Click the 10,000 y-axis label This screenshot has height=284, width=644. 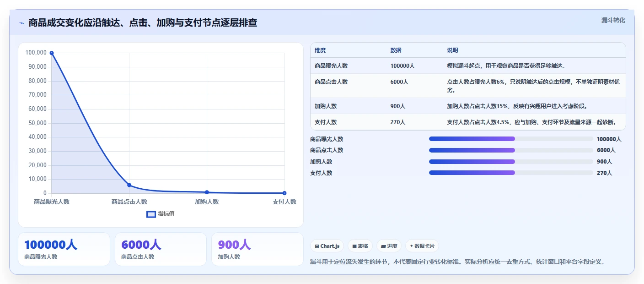pos(37,179)
